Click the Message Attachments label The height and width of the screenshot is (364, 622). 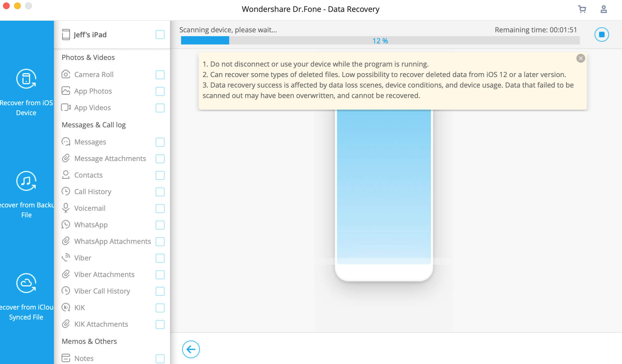(110, 159)
